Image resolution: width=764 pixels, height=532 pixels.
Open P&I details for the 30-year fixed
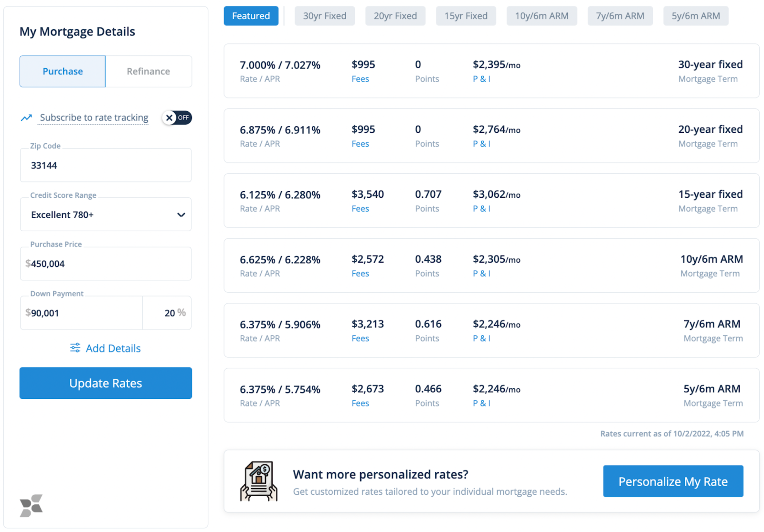pyautogui.click(x=482, y=79)
